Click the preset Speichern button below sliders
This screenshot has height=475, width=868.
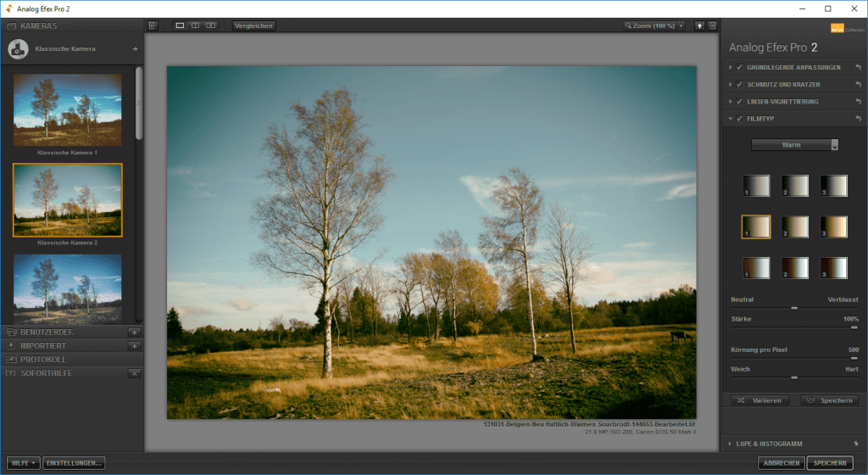pos(829,400)
